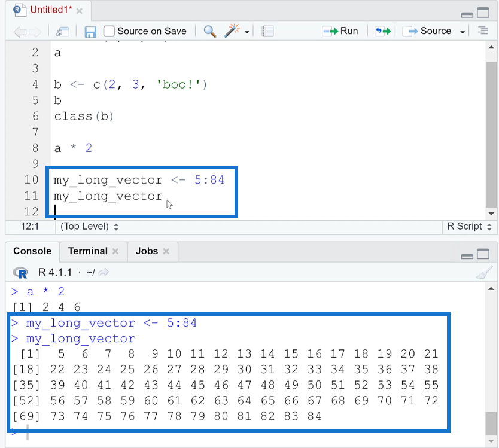
Task: Click on the class(b) line
Action: 84,117
